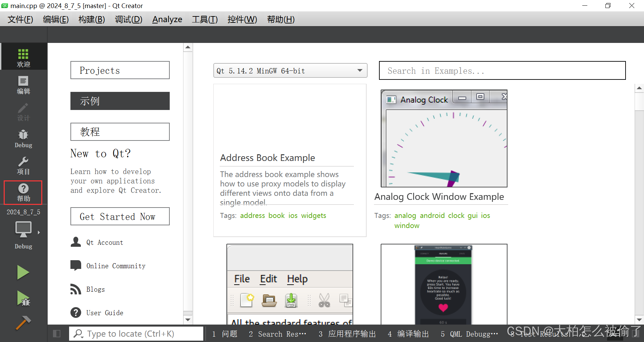The height and width of the screenshot is (342, 644).
Task: Open the Qt version combo box
Action: click(x=290, y=71)
